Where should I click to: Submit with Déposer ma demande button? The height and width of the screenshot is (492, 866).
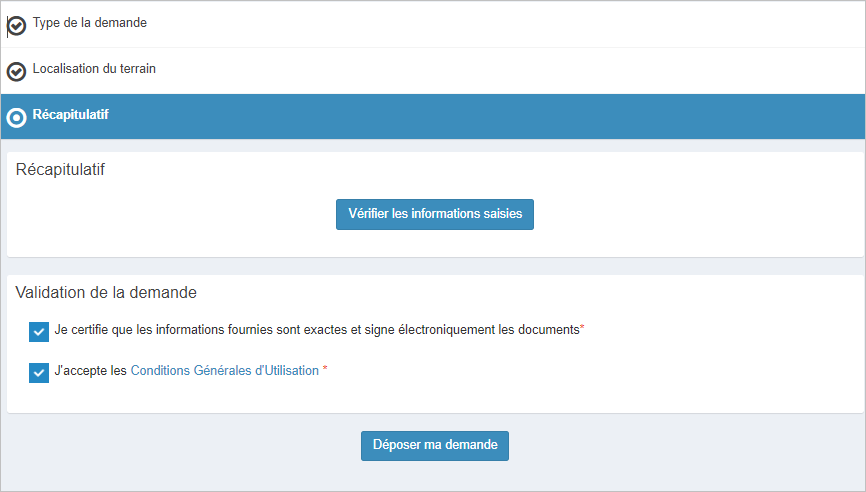point(435,446)
